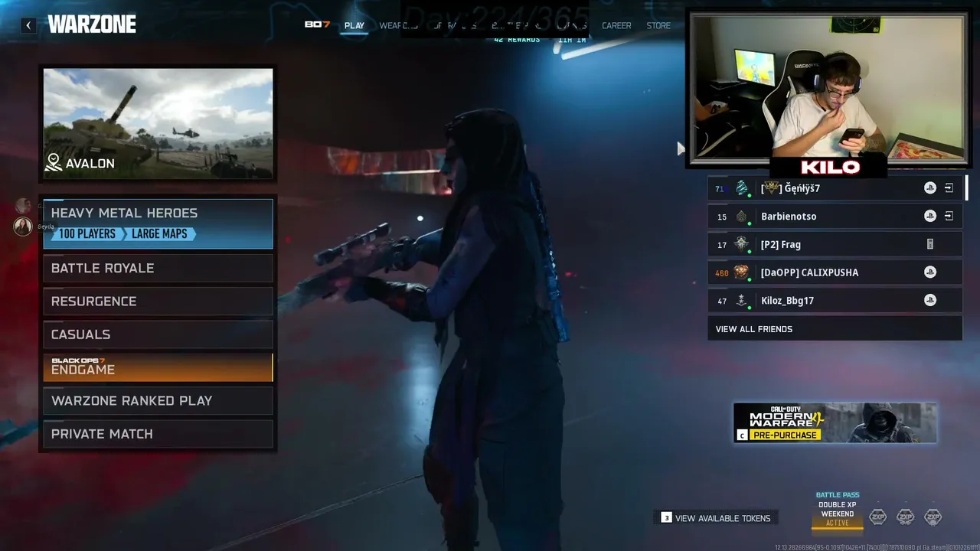This screenshot has width=980, height=551.
Task: Click the 100 PLAYERS tag
Action: pos(87,234)
